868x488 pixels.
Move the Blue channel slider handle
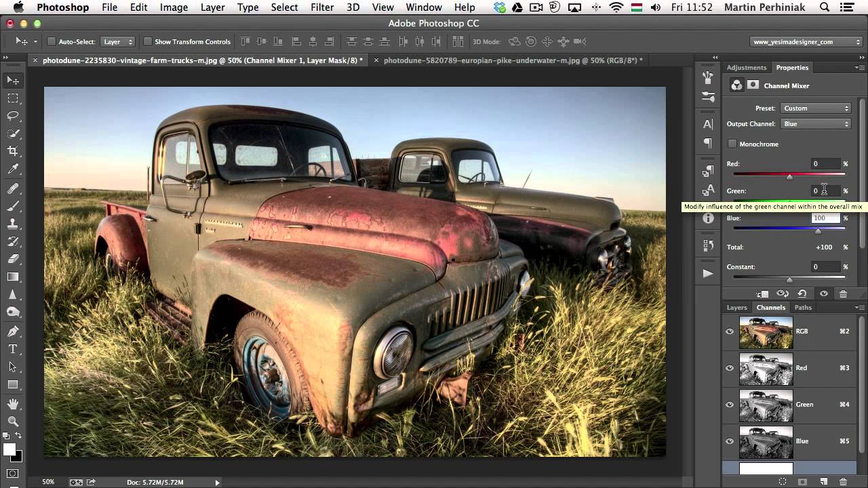(818, 231)
